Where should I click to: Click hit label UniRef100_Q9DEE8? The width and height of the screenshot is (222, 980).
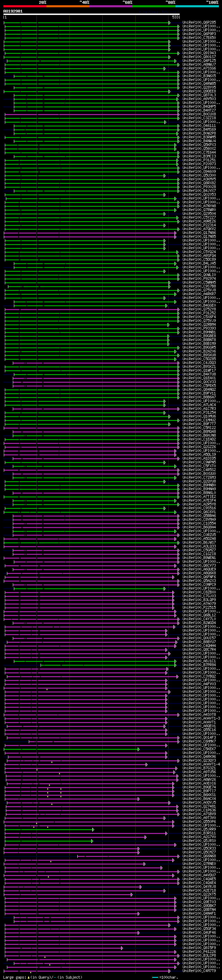click(x=199, y=91)
